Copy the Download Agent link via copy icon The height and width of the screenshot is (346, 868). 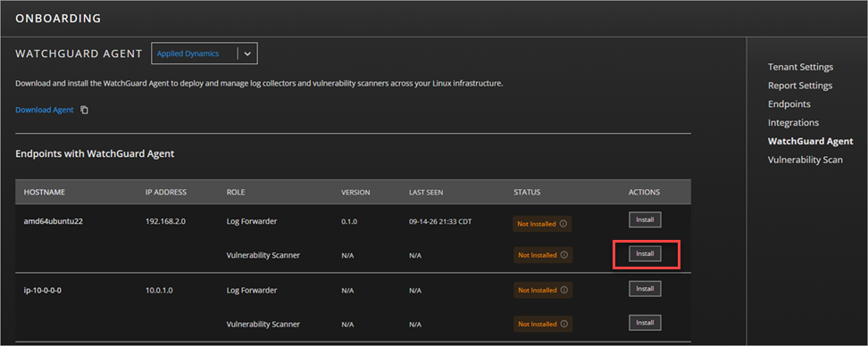click(84, 110)
